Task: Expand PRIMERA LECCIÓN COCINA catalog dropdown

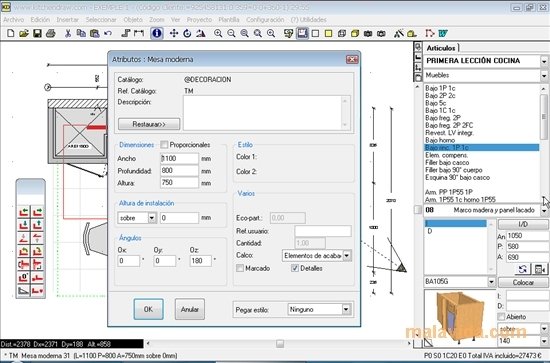Action: pos(544,61)
